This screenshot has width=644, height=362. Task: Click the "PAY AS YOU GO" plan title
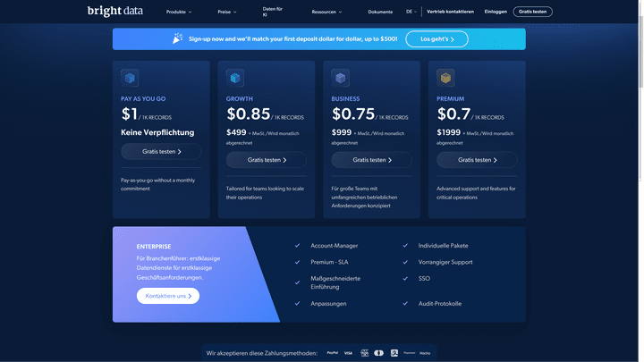pos(143,99)
